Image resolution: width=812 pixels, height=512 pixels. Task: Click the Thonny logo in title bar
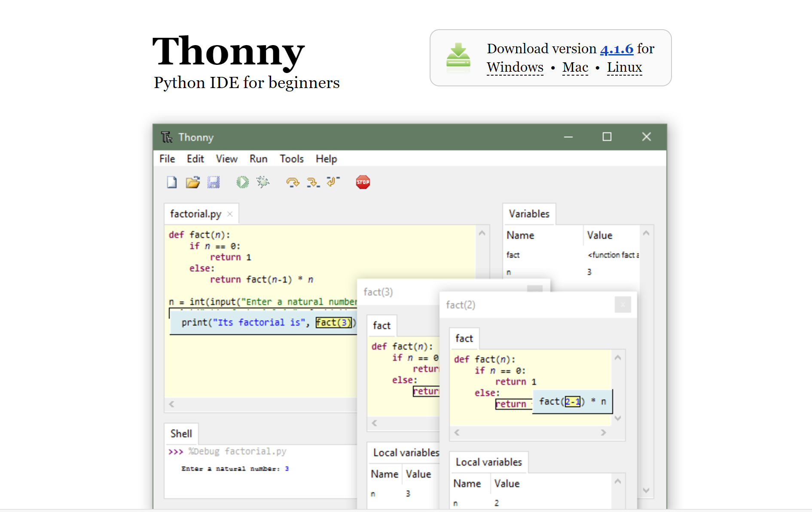(167, 137)
